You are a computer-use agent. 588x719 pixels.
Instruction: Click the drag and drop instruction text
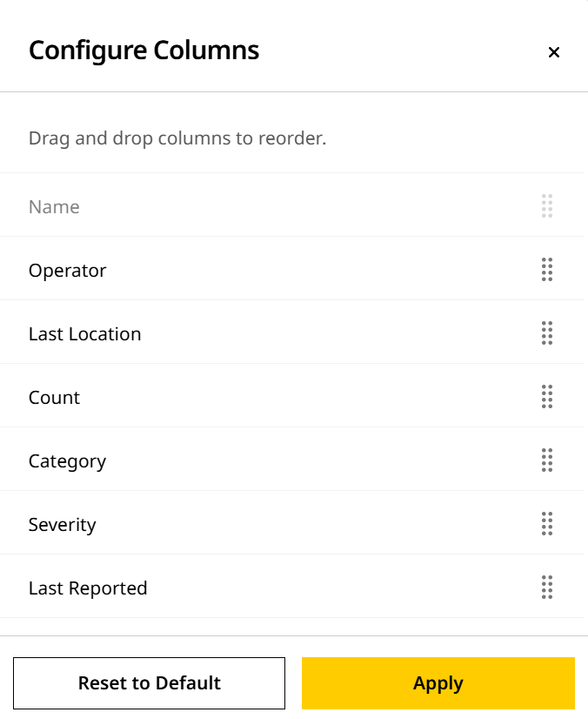(177, 138)
